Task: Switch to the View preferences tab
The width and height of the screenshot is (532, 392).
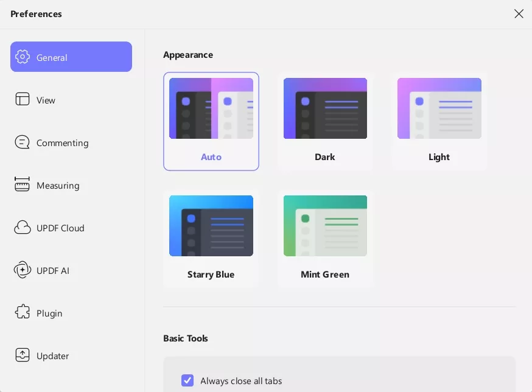Action: [x=71, y=100]
